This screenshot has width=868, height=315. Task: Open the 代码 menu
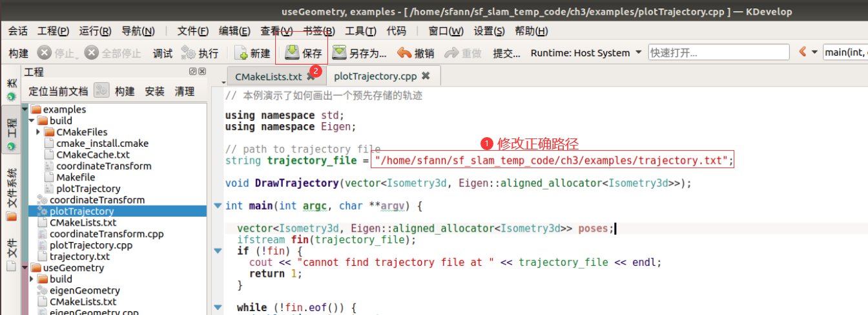point(397,31)
